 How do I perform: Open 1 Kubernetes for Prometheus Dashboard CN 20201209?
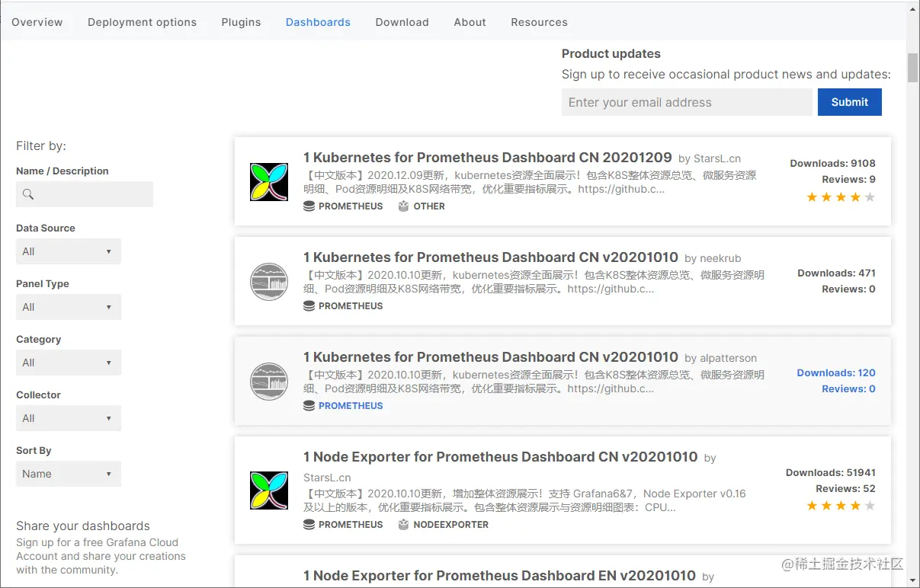(x=488, y=158)
